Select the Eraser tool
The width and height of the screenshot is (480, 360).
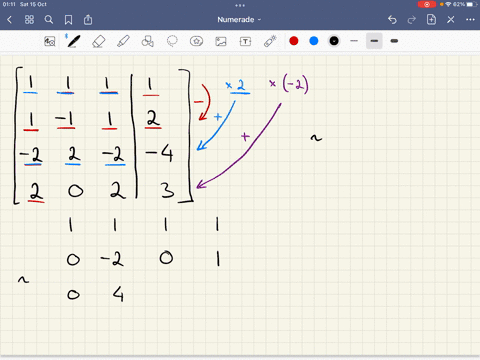click(98, 41)
